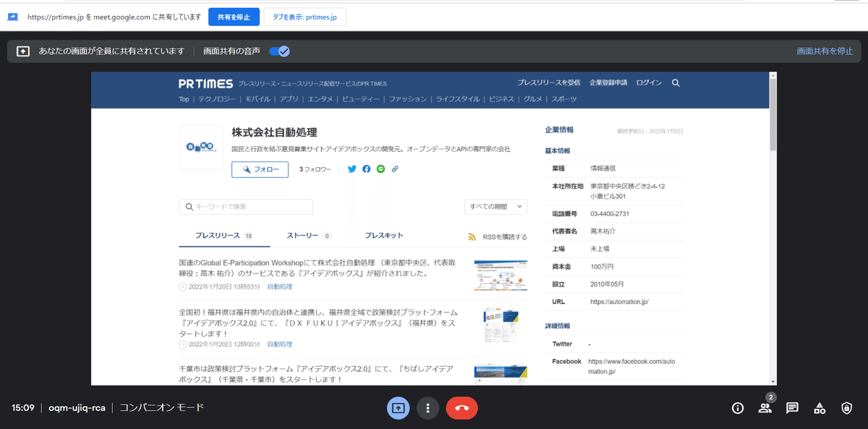The width and height of the screenshot is (868, 429).
Task: Click into the キーワードで検索 search field
Action: tap(246, 207)
